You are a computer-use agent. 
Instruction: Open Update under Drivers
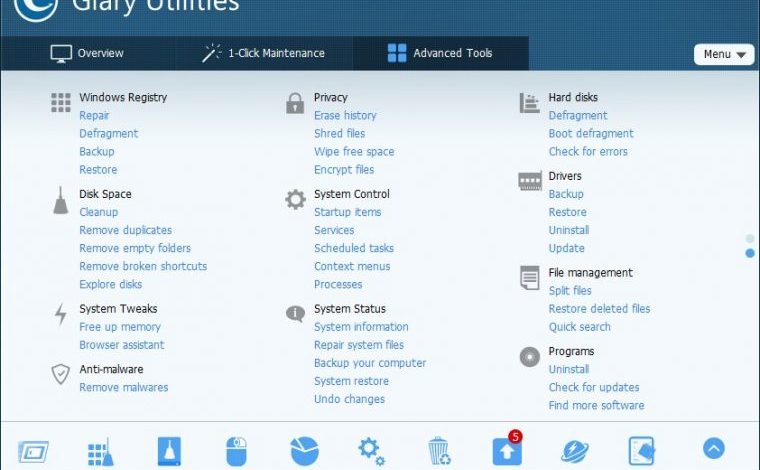(x=567, y=249)
